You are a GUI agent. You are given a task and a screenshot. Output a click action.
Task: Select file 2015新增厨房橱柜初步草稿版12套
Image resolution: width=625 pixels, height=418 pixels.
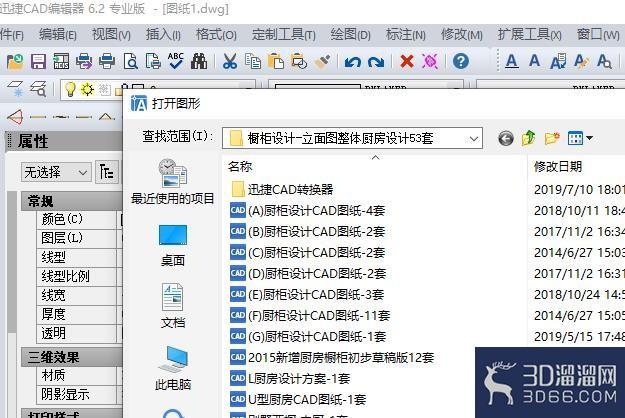(x=332, y=357)
